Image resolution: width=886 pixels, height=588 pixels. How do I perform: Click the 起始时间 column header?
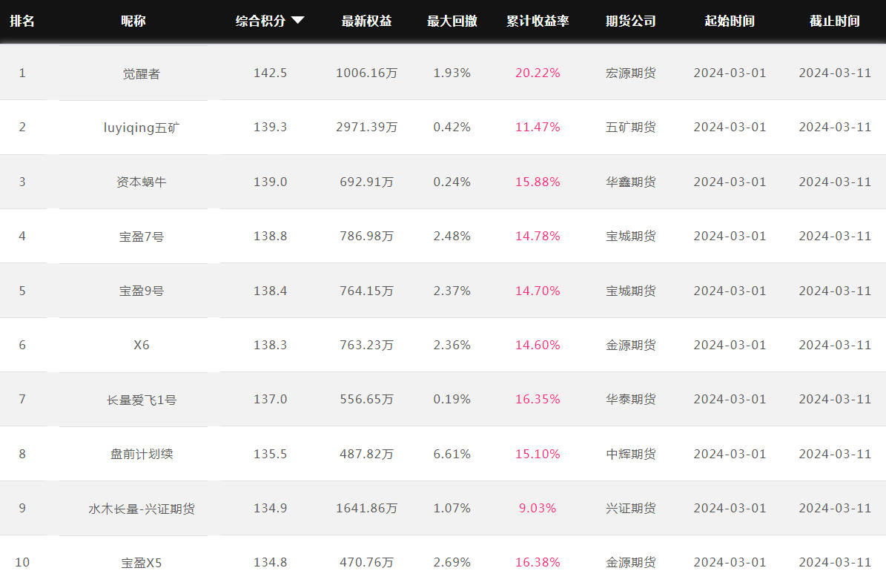pyautogui.click(x=730, y=21)
